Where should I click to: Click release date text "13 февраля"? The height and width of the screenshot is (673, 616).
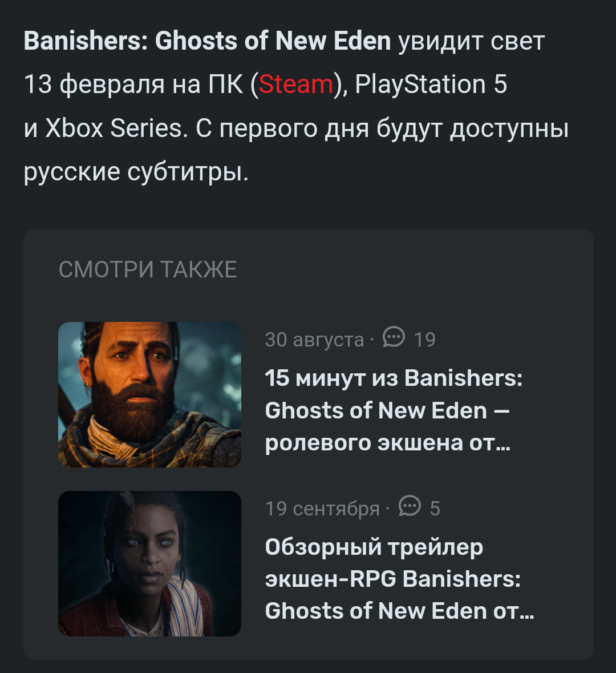click(94, 84)
